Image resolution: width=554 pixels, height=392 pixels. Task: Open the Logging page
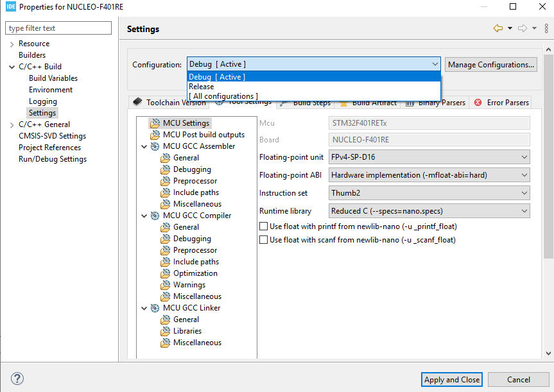[43, 101]
